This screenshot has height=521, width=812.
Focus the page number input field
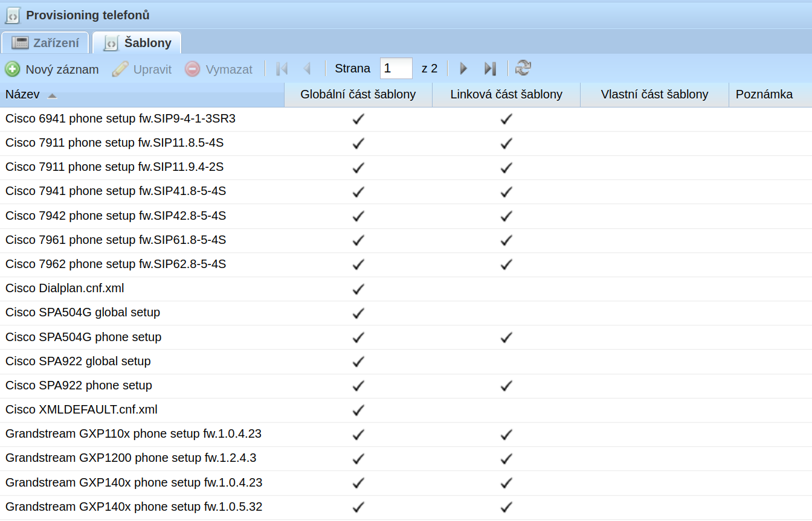click(396, 69)
